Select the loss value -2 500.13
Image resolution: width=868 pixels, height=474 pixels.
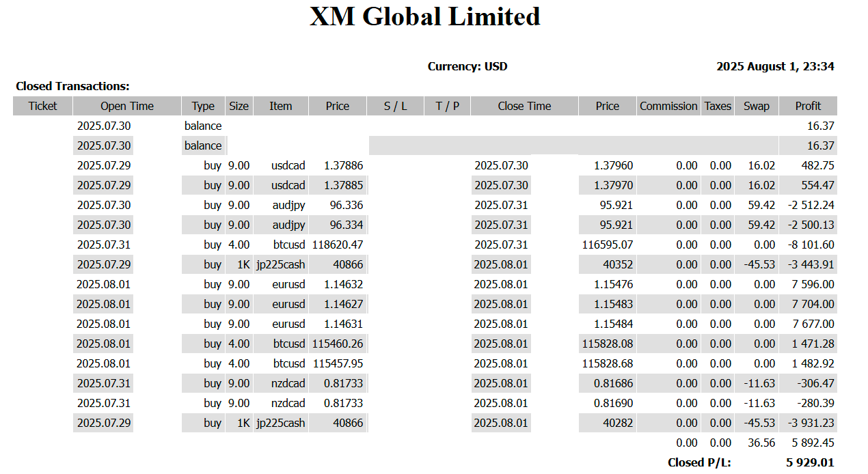click(x=811, y=225)
